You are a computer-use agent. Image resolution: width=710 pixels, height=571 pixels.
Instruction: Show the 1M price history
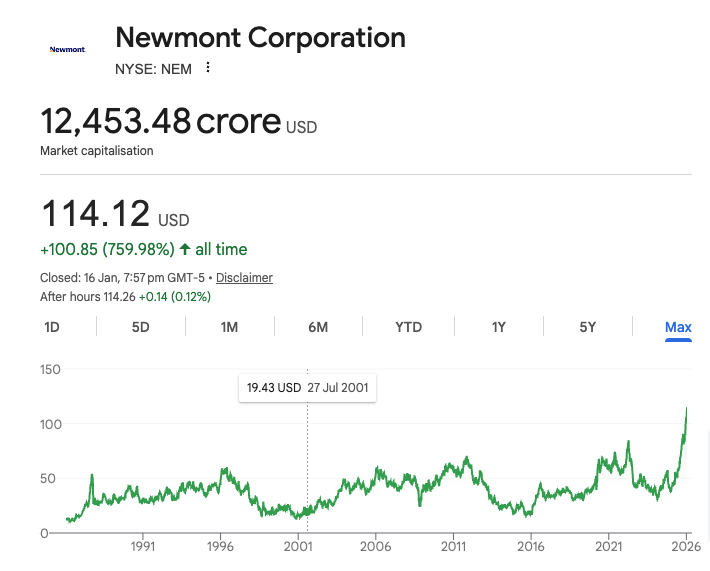tap(229, 327)
